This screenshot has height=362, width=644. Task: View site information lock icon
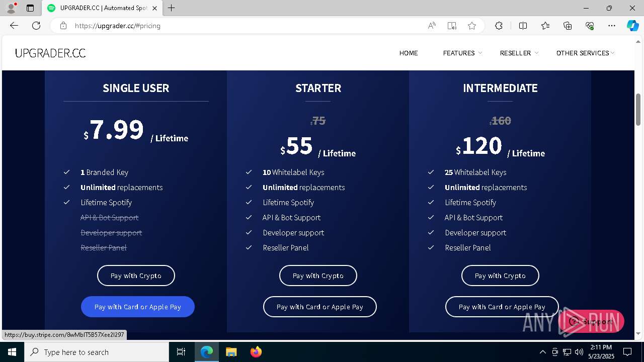click(63, 26)
